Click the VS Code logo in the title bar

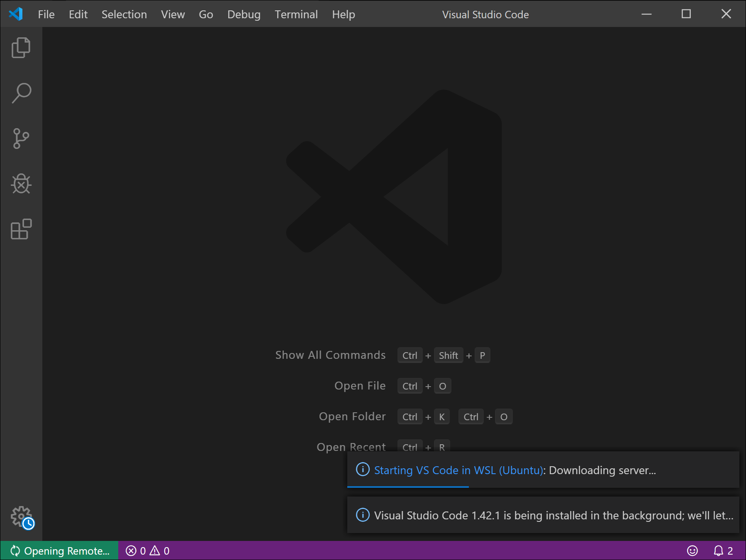coord(15,14)
